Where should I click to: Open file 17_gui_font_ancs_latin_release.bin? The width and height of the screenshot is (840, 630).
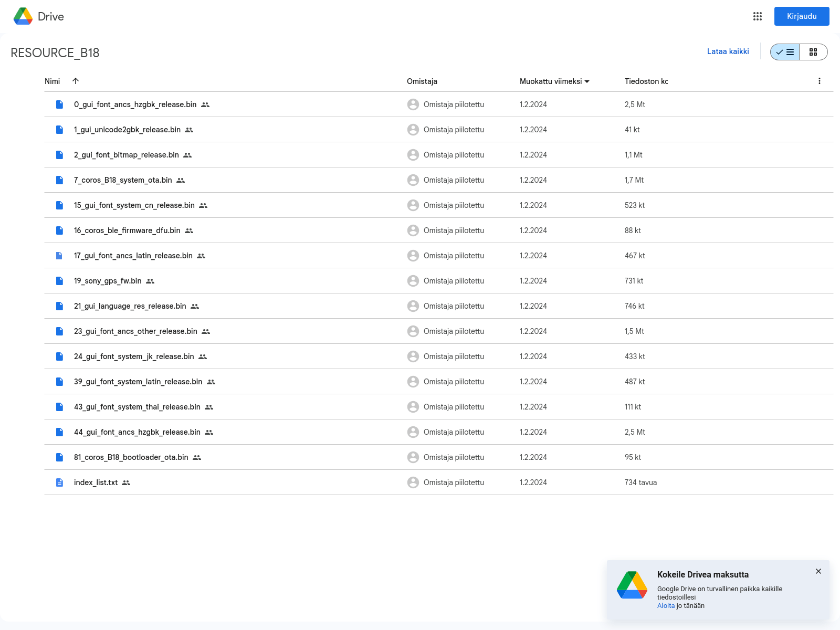(133, 256)
